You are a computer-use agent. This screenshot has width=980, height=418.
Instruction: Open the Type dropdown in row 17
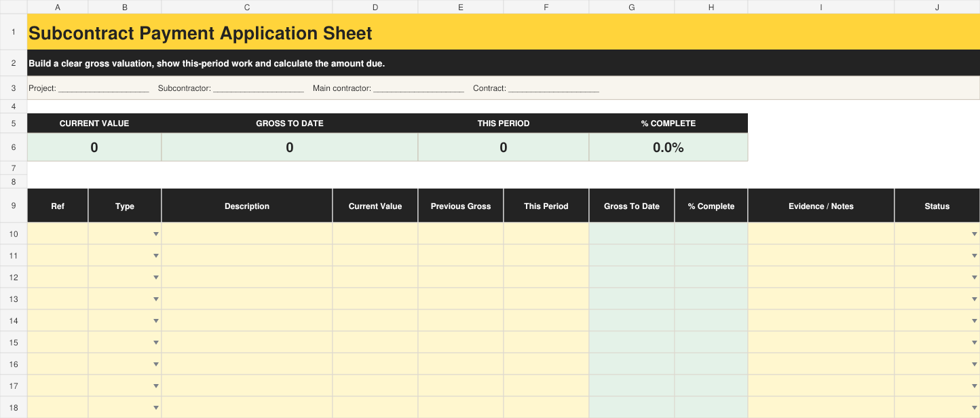click(156, 386)
